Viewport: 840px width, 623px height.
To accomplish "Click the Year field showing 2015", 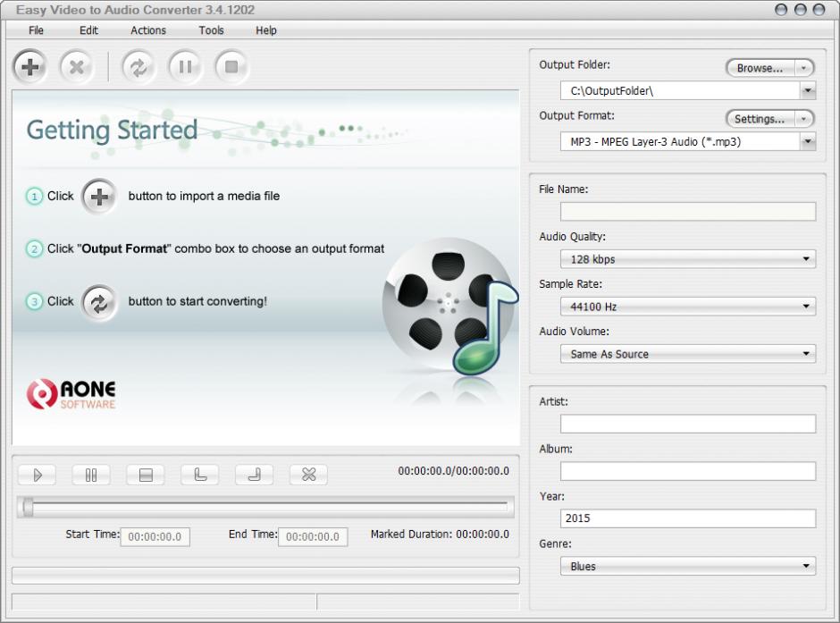I will pyautogui.click(x=688, y=518).
